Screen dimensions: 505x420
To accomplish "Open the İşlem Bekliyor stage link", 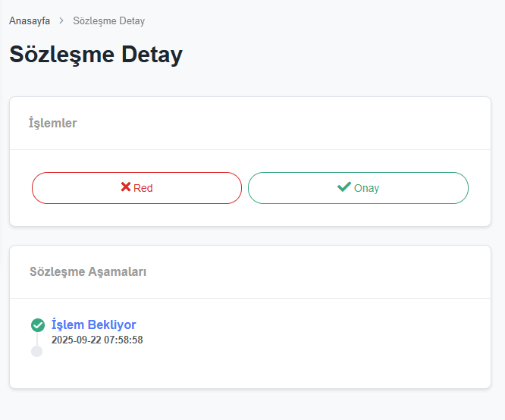I will [93, 324].
